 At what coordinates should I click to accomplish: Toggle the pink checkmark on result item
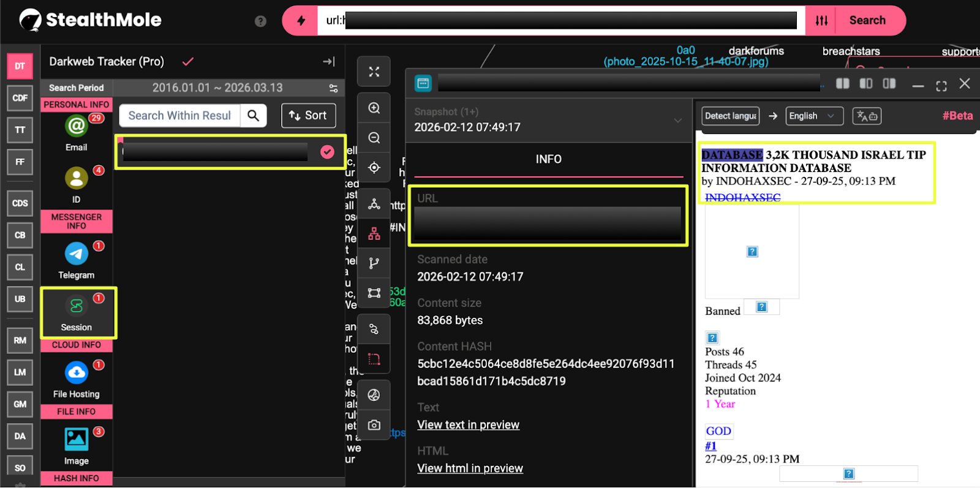click(328, 152)
